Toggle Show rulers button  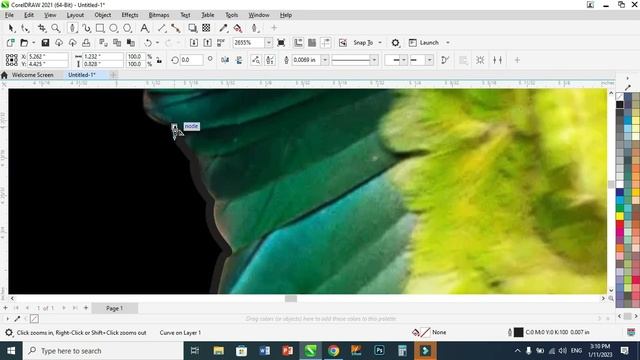tap(298, 42)
